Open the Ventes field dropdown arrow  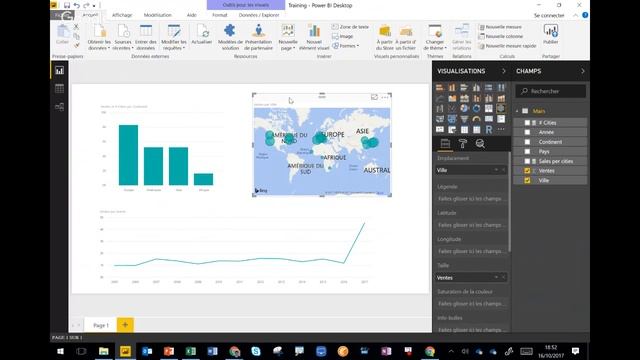pyautogui.click(x=496, y=277)
